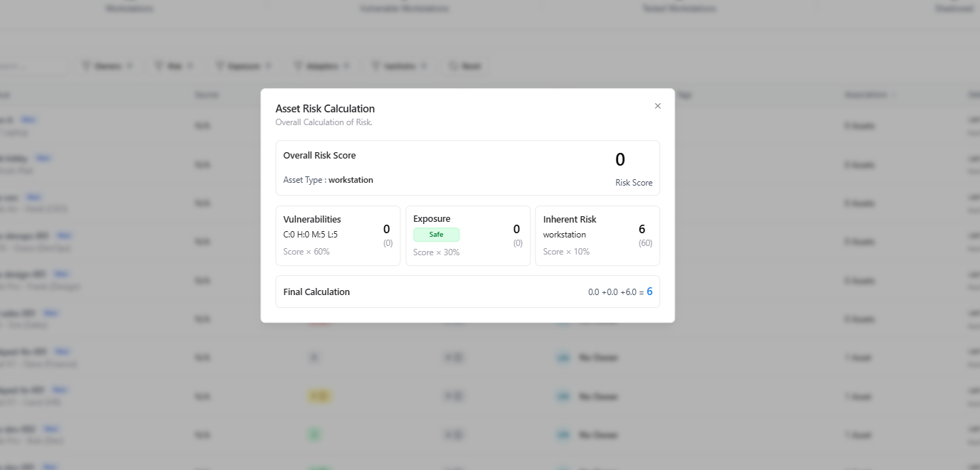This screenshot has width=980, height=470.
Task: Click the Final Calculation row
Action: (468, 292)
